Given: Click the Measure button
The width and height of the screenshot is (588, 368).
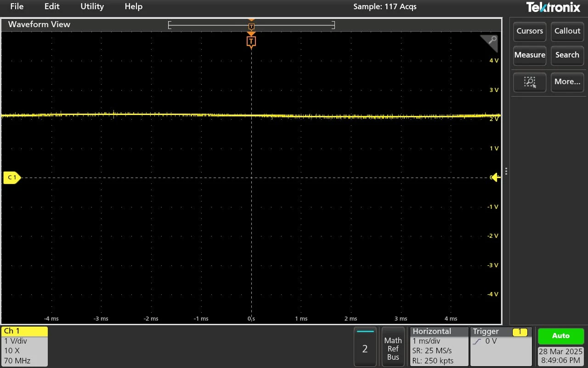Looking at the screenshot, I should (529, 55).
